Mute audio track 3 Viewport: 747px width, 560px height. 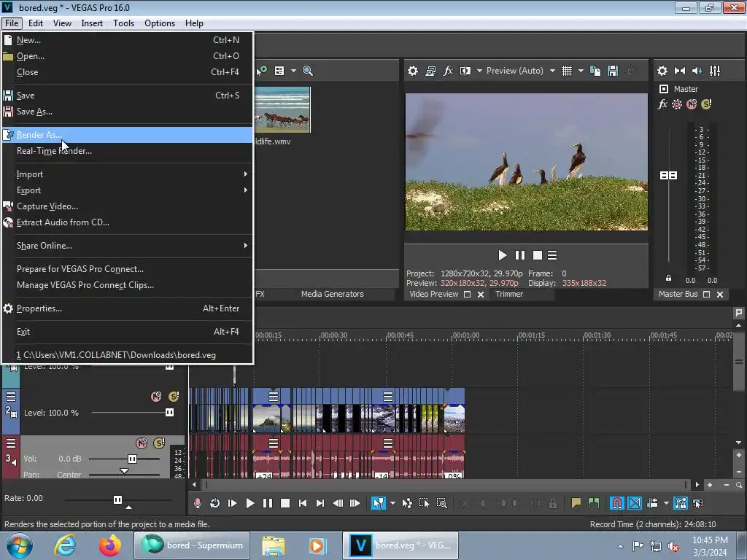coord(142,443)
